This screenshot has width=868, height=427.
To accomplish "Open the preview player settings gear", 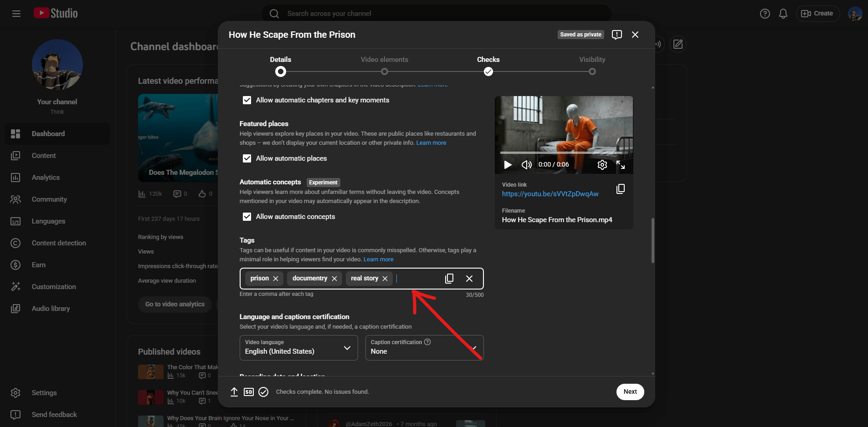I will [602, 165].
